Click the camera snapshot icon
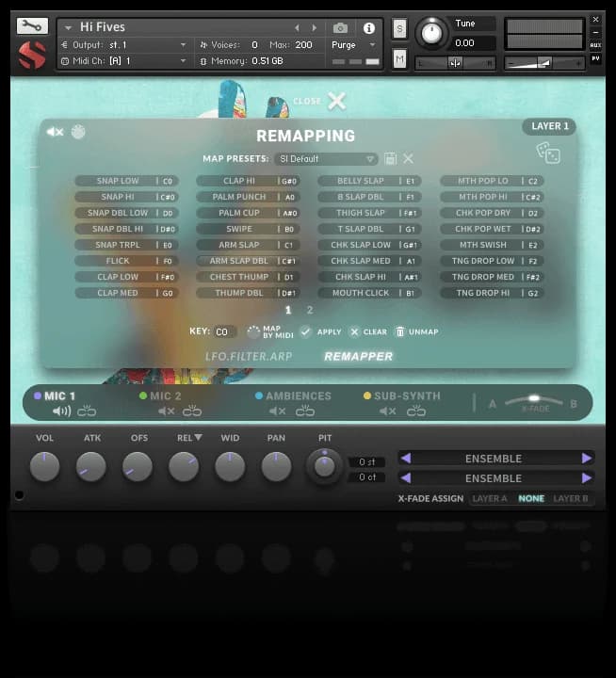Screen dimensions: 616x678 coord(340,28)
